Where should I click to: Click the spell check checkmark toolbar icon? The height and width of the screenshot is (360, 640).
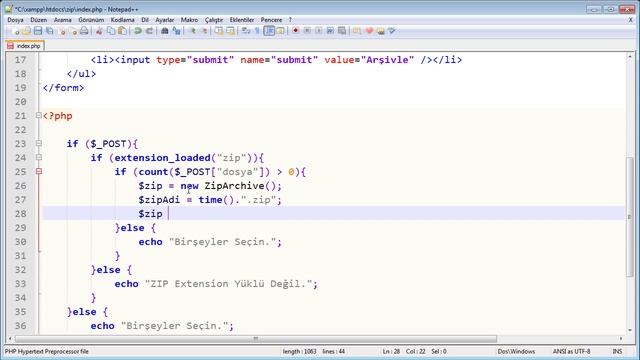pyautogui.click(x=392, y=31)
